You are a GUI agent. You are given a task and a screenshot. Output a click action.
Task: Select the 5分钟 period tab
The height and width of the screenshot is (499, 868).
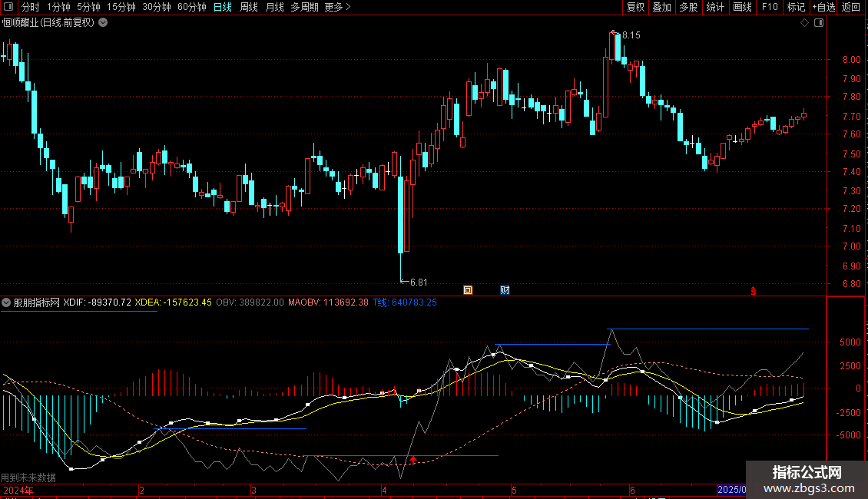coord(88,7)
